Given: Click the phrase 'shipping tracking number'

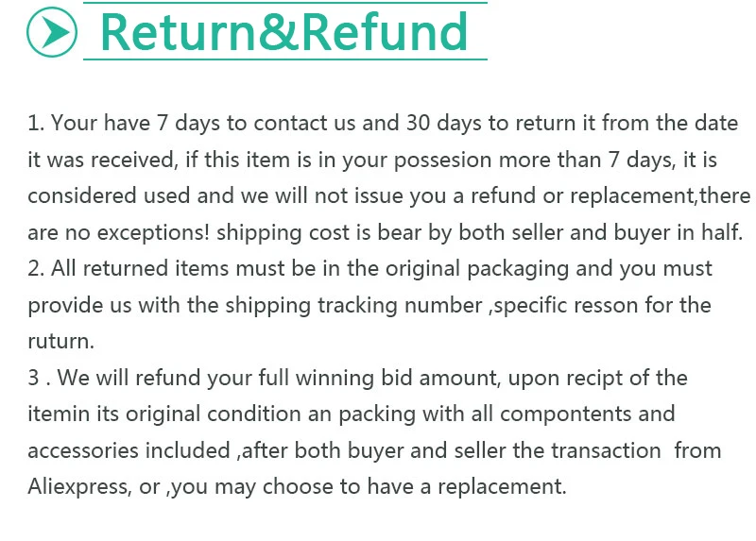Looking at the screenshot, I should coord(353,305).
